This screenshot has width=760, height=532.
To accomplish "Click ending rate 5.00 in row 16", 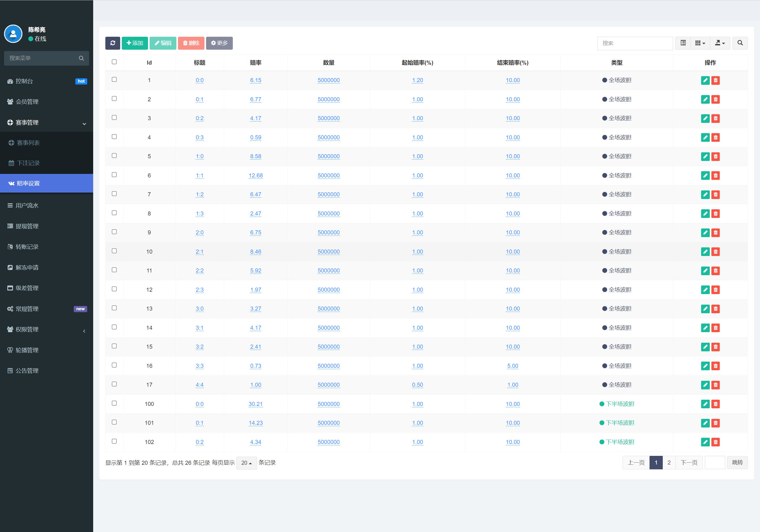I will pyautogui.click(x=513, y=366).
